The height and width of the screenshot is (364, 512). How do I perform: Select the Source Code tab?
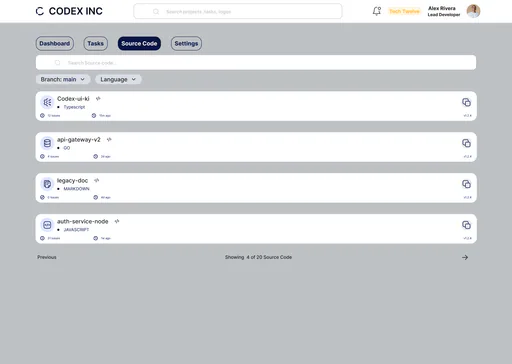pyautogui.click(x=139, y=44)
